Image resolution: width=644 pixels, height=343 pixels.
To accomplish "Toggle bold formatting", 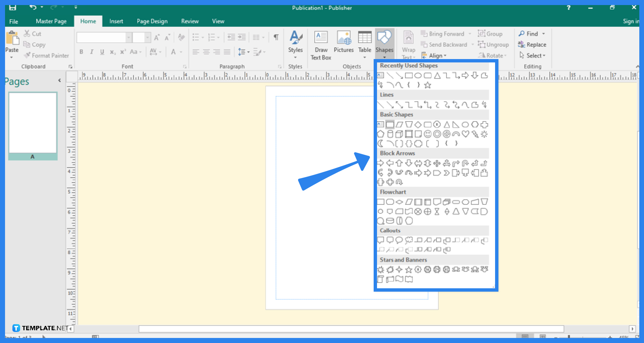I will (x=81, y=52).
